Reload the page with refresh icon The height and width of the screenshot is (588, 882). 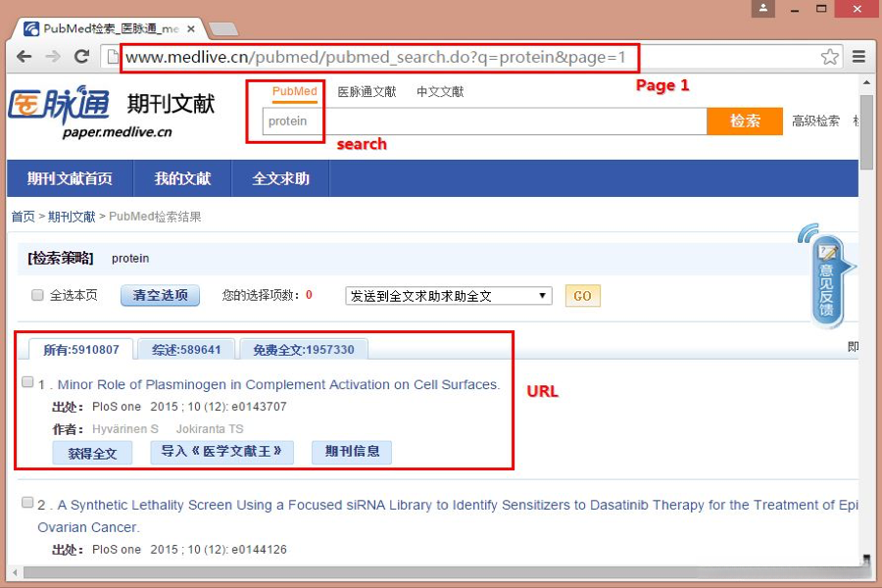(82, 56)
